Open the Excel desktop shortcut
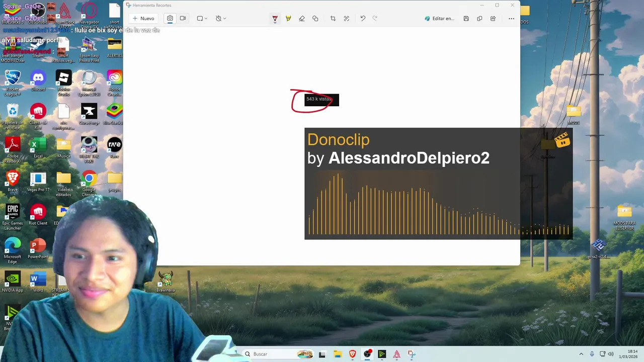Image resolution: width=644 pixels, height=362 pixels. [38, 148]
